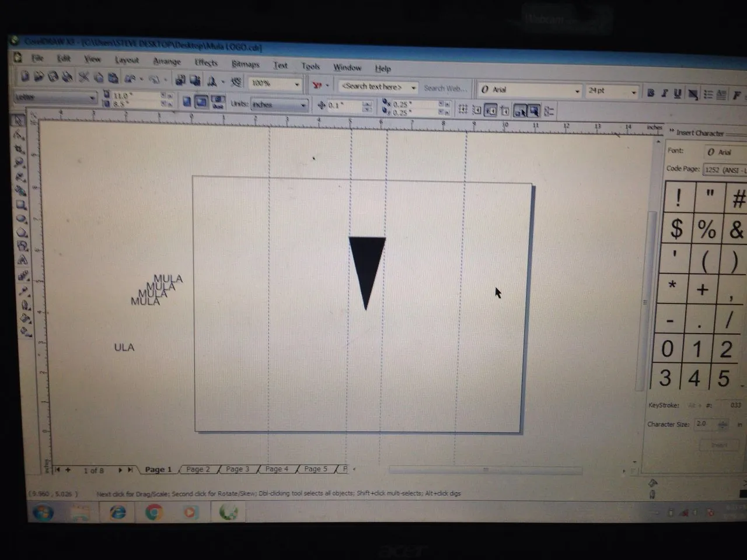Open the Code Page 1252 dropdown
The width and height of the screenshot is (747, 560).
(725, 170)
